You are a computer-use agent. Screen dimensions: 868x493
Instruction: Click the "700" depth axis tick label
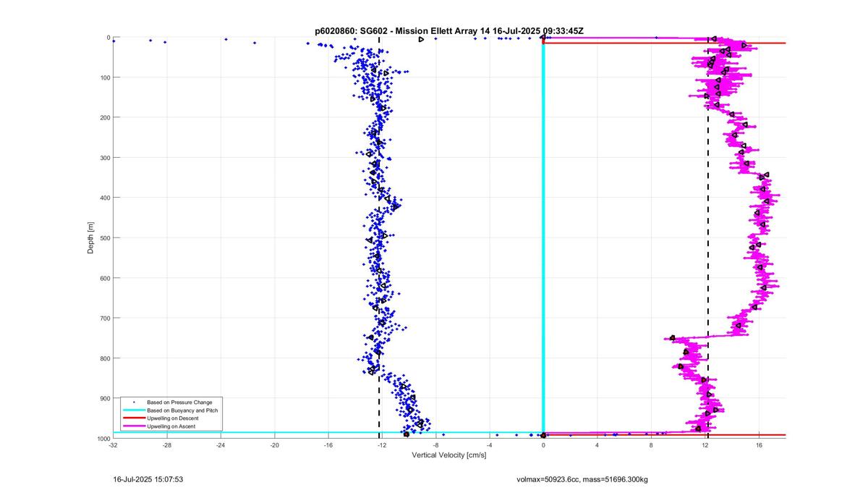[104, 318]
